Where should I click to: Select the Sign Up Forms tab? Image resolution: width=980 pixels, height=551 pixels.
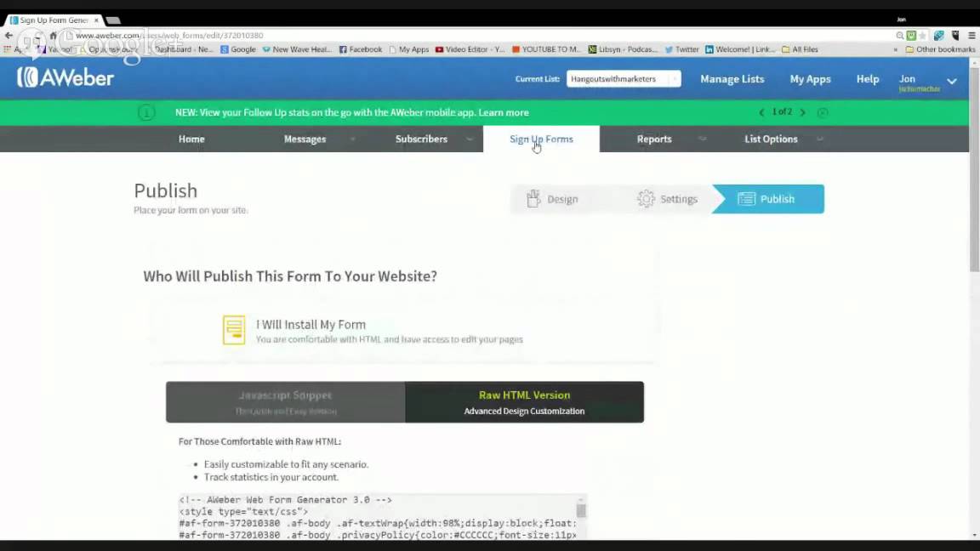541,139
